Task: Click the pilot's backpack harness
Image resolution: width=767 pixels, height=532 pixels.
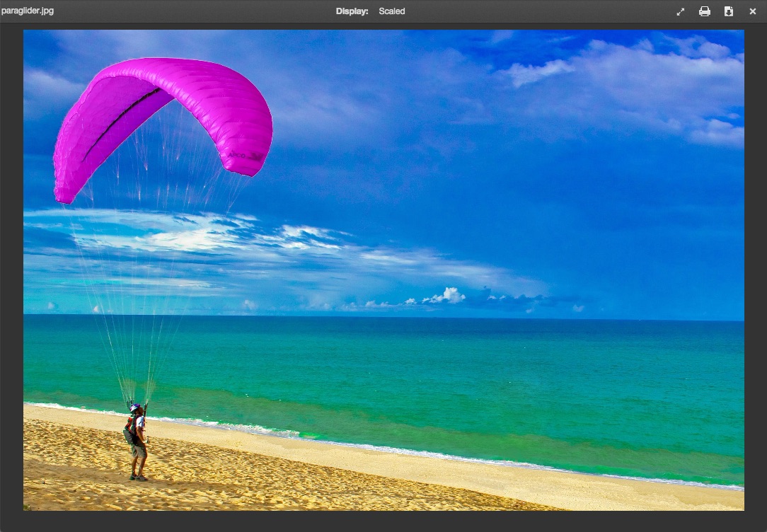Action: click(129, 432)
